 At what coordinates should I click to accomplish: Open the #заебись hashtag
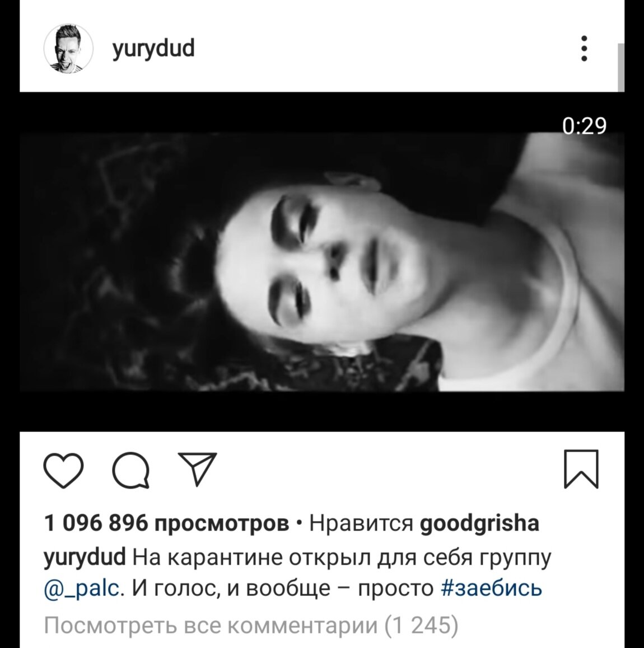click(x=492, y=587)
